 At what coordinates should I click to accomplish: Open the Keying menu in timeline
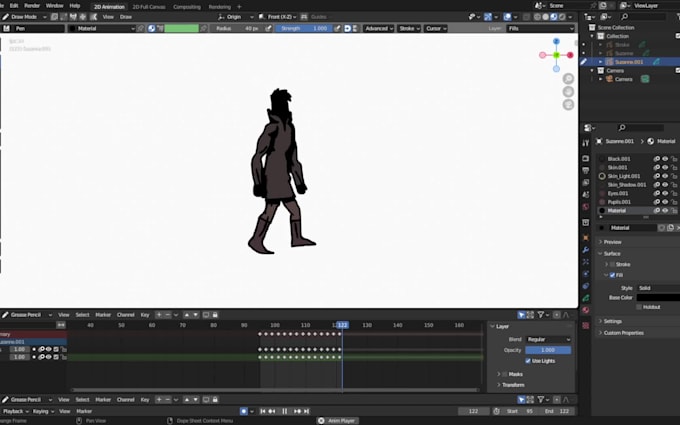tap(43, 411)
